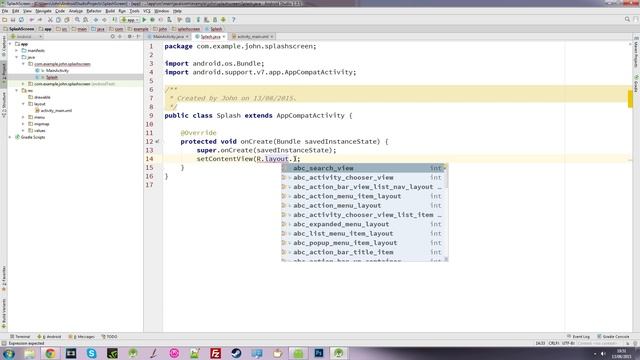The height and width of the screenshot is (360, 640).
Task: Open the Event Log button
Action: [578, 337]
